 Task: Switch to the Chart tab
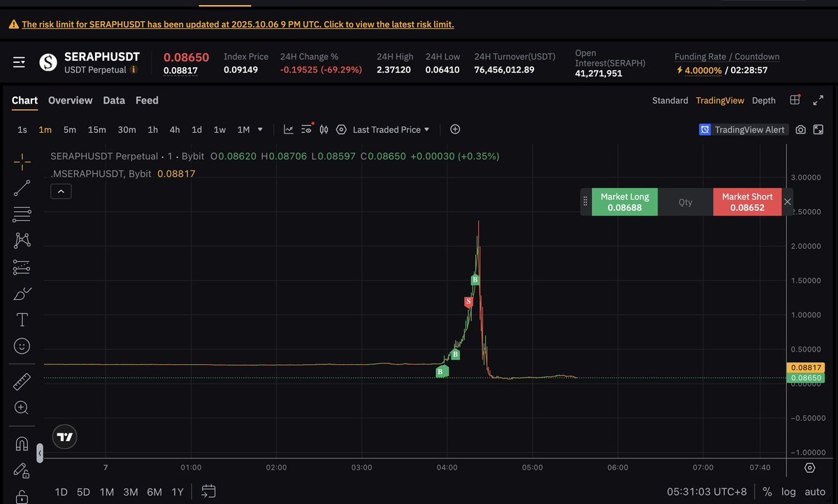tap(24, 101)
